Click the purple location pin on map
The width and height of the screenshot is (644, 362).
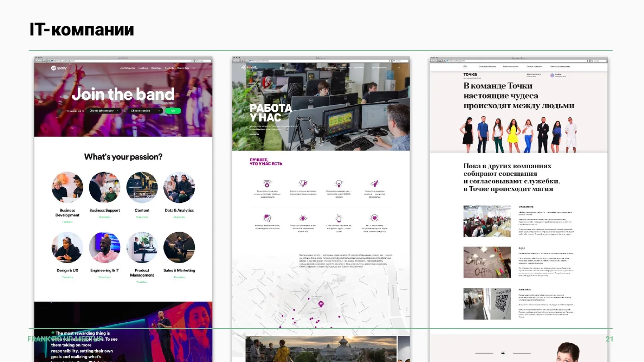point(321,304)
